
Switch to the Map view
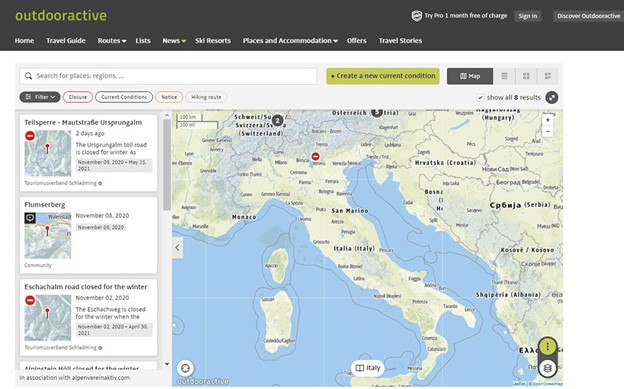[x=470, y=76]
